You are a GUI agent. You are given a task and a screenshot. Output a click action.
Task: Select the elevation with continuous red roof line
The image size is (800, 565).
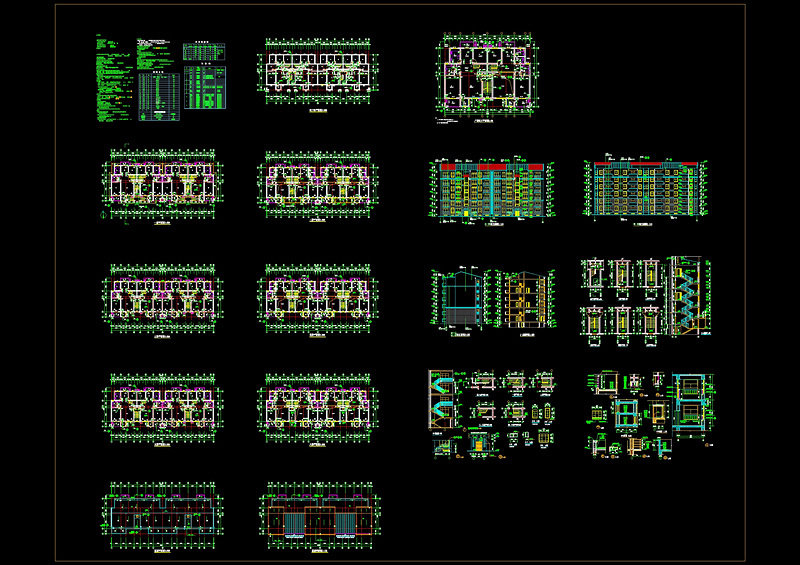pyautogui.click(x=645, y=188)
